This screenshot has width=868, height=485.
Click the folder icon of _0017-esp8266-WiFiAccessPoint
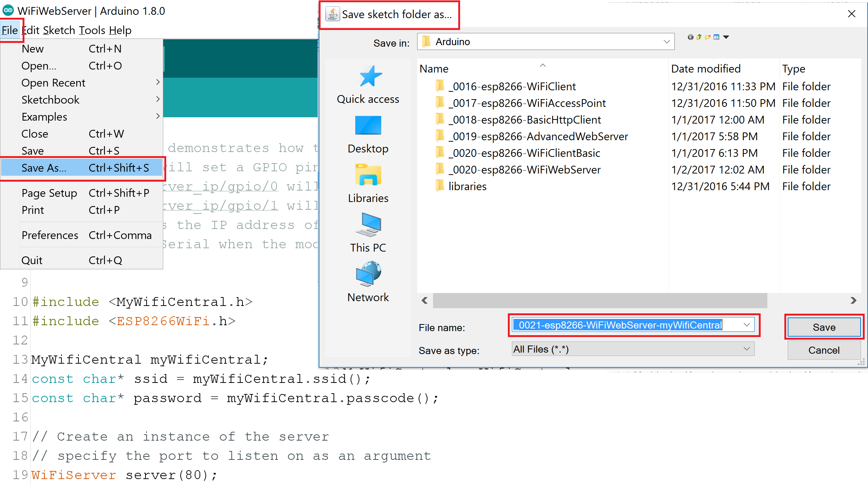440,103
